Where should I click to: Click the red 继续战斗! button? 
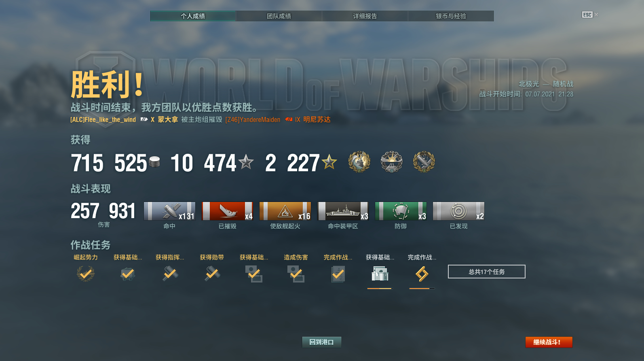click(549, 342)
